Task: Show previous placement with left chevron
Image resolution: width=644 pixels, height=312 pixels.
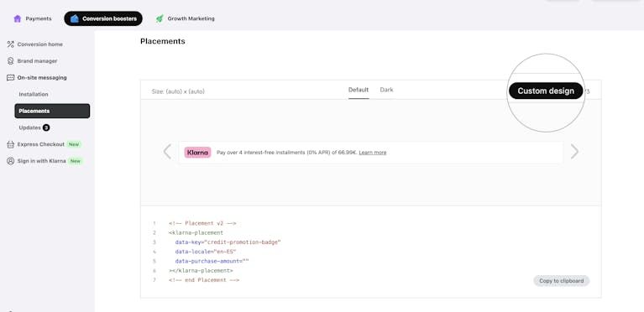Action: point(167,152)
